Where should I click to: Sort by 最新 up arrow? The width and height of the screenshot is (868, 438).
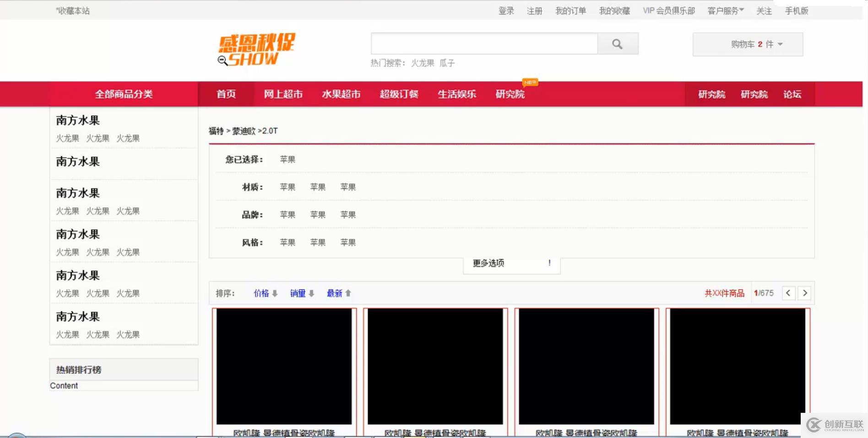(348, 293)
